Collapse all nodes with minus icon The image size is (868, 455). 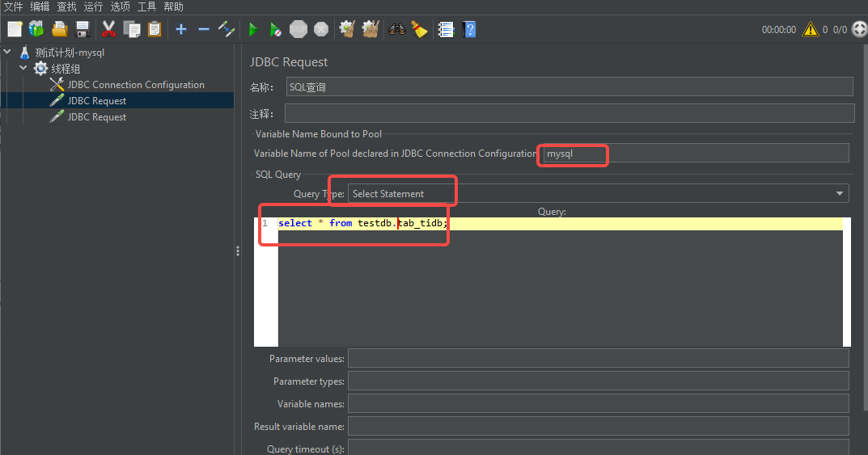tap(204, 29)
